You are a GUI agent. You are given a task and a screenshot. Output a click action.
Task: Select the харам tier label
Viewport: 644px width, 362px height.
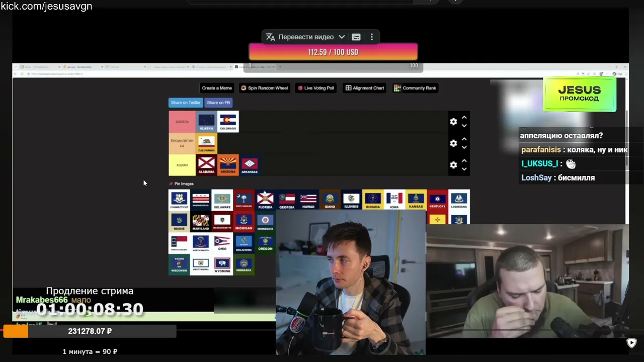[x=182, y=165]
